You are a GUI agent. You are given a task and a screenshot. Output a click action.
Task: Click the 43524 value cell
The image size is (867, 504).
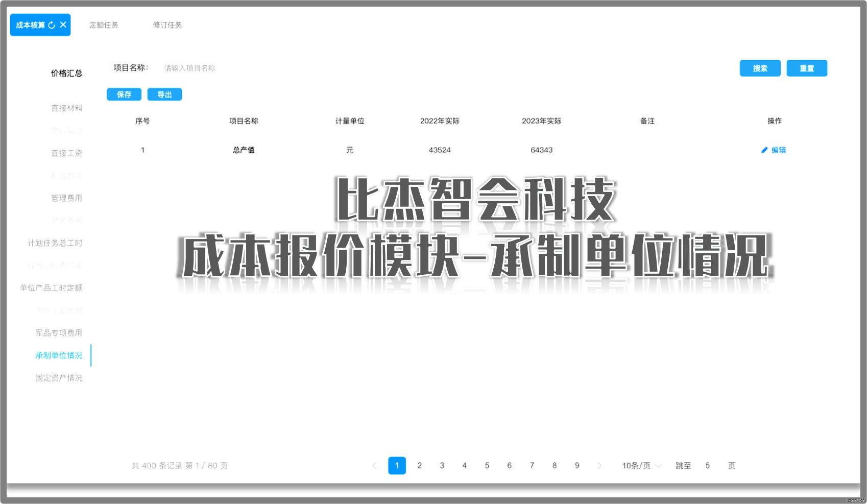pyautogui.click(x=440, y=150)
